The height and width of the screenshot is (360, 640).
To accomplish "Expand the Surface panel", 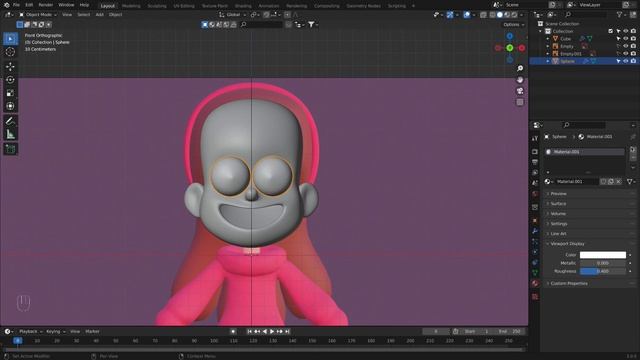I will 590,204.
